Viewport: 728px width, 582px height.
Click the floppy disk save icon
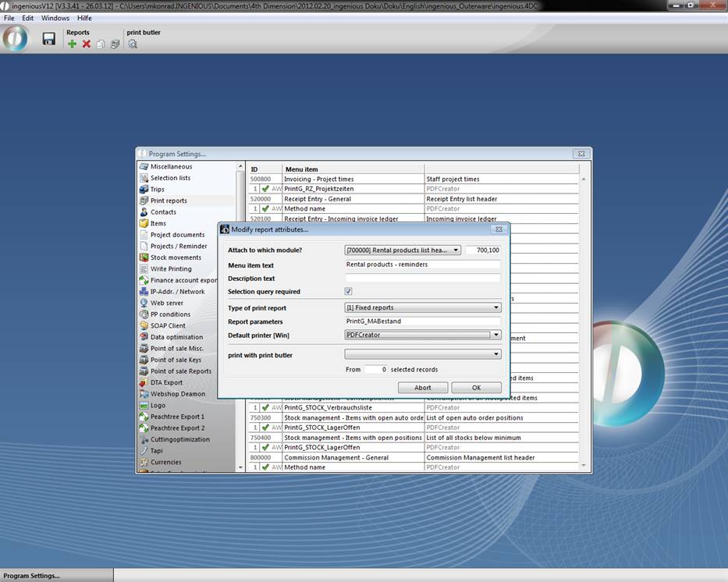48,39
